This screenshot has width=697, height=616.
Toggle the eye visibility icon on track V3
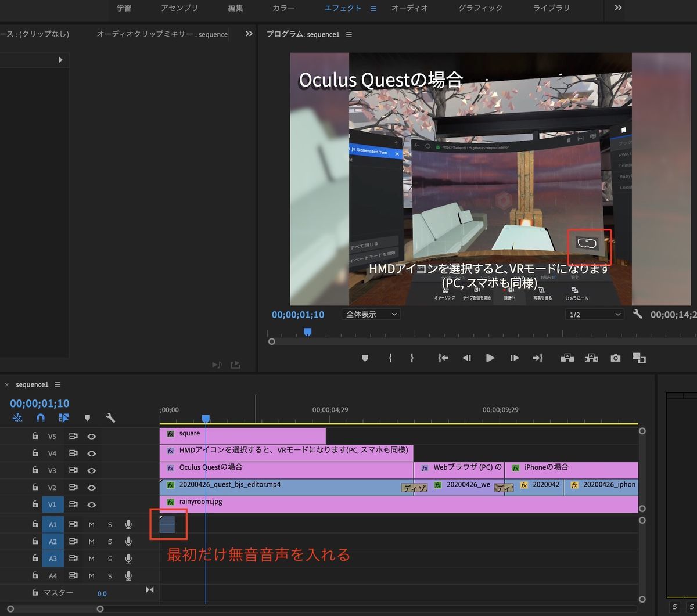(x=92, y=470)
